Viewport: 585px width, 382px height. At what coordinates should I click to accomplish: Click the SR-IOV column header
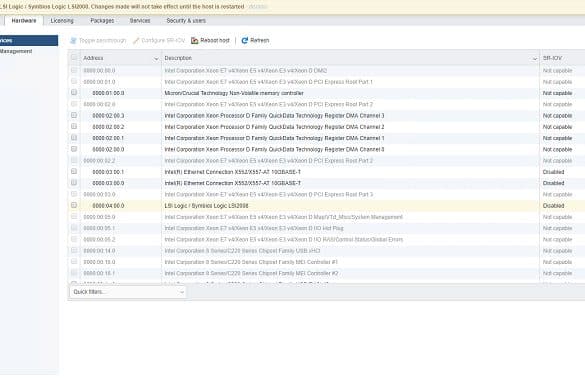(x=552, y=58)
